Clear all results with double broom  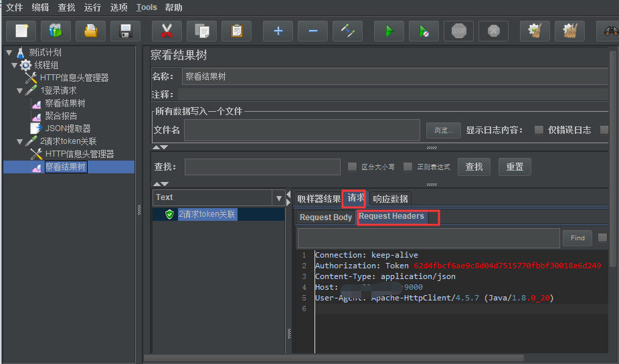click(569, 31)
